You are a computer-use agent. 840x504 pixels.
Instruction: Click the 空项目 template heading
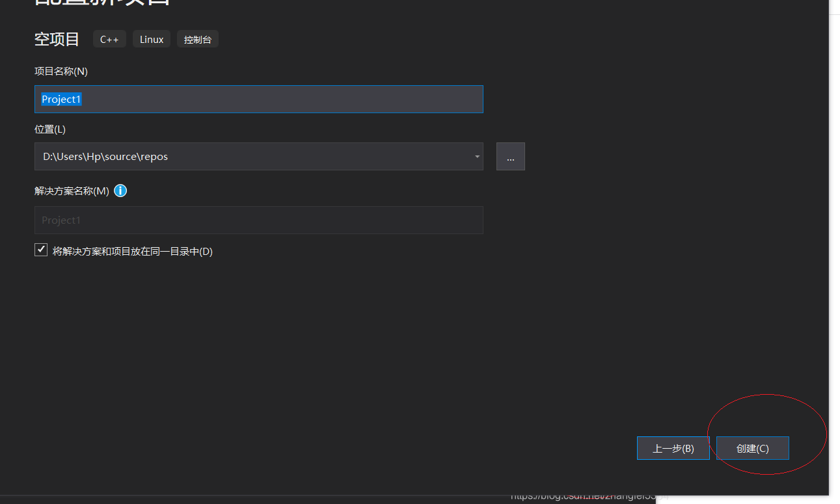coord(57,40)
